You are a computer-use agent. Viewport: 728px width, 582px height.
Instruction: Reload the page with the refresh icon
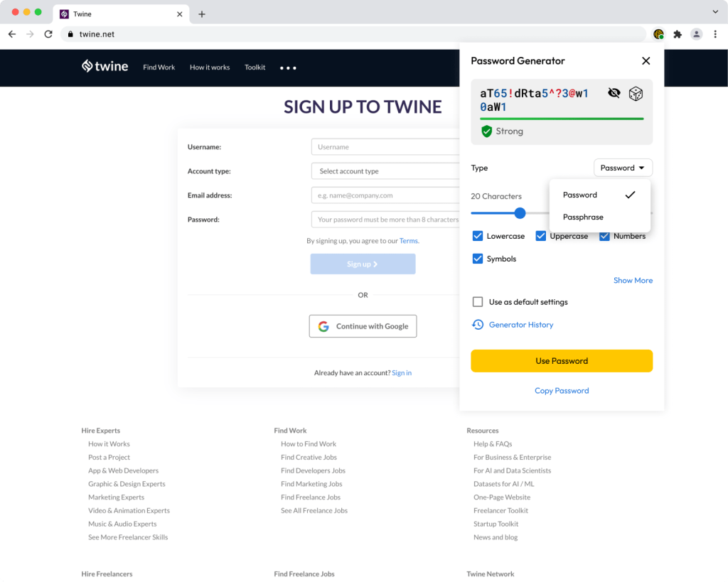click(x=48, y=34)
